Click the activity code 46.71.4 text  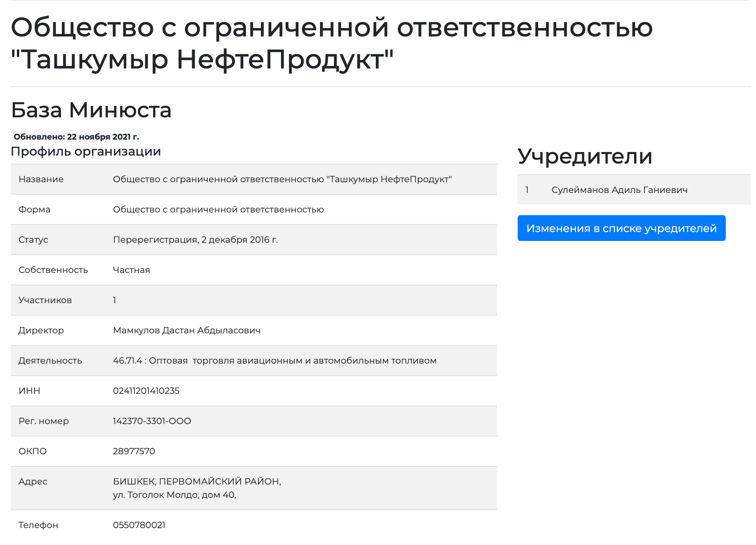click(127, 361)
